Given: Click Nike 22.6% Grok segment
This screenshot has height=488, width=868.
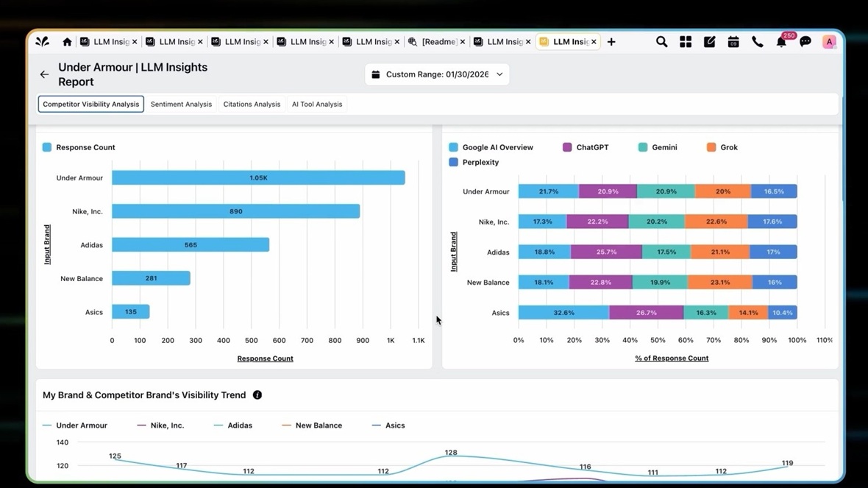Looking at the screenshot, I should coord(716,222).
